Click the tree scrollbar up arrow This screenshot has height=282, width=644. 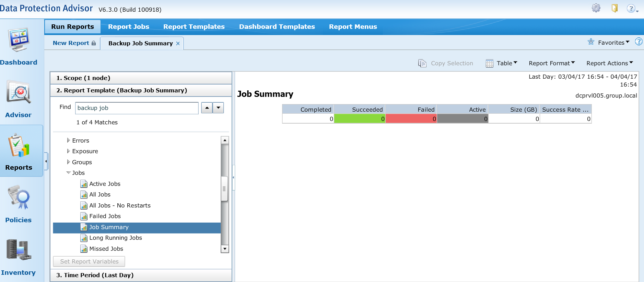(x=225, y=140)
